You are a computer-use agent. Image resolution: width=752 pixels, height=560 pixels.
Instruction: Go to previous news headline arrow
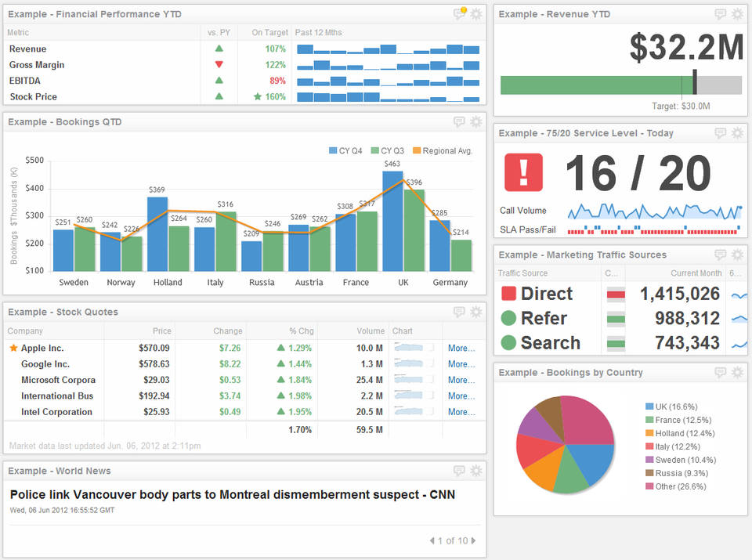point(432,540)
